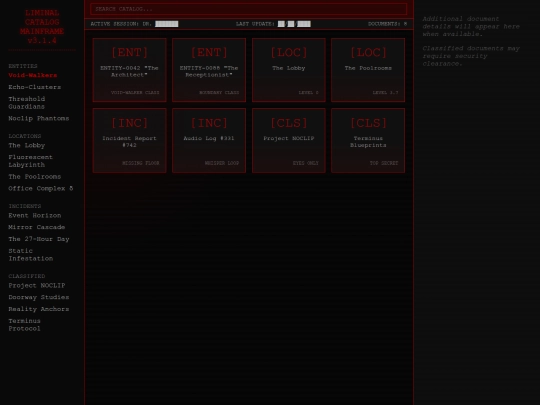Click the LEVEL 3.7 tag on The Poolrooms card

click(x=385, y=93)
